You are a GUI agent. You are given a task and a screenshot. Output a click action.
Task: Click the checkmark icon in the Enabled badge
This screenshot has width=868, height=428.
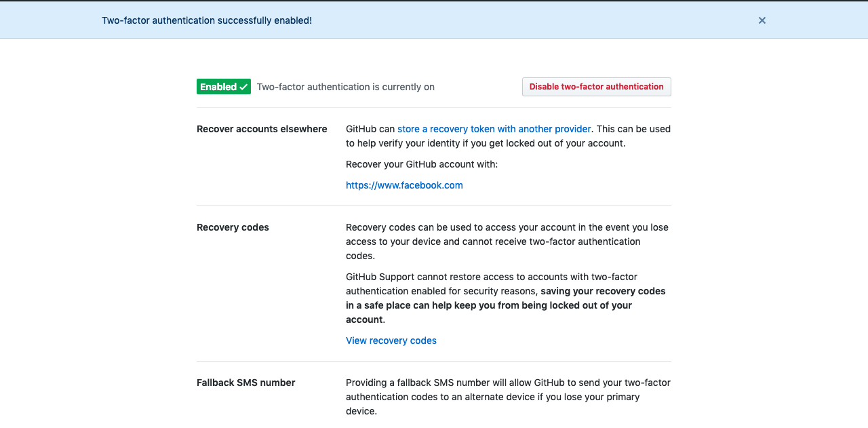[x=243, y=87]
